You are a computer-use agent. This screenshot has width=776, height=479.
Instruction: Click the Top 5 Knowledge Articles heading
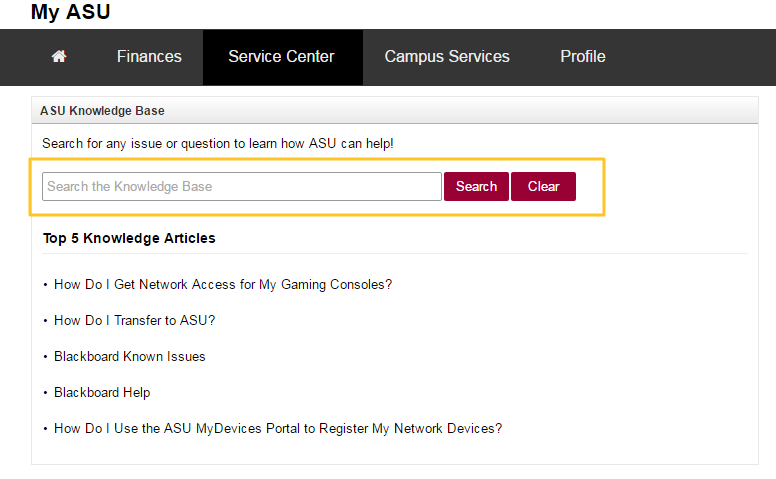129,239
